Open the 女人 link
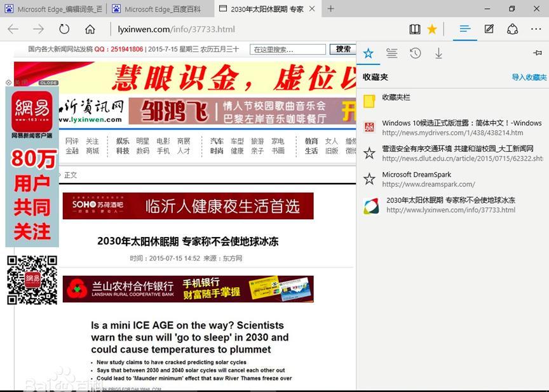The width and height of the screenshot is (549, 392). [331, 141]
